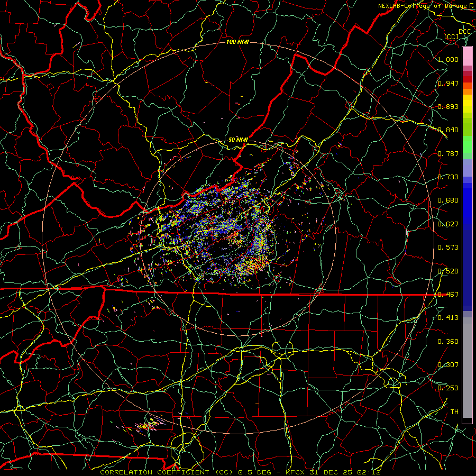Click the 0.360 legend value
The image size is (476, 476).
click(x=448, y=342)
